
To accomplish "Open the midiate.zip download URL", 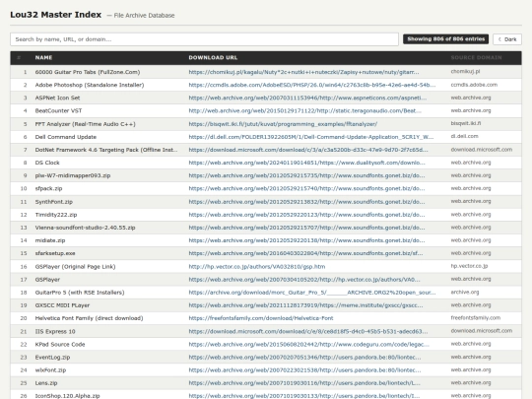I will tap(306, 240).
